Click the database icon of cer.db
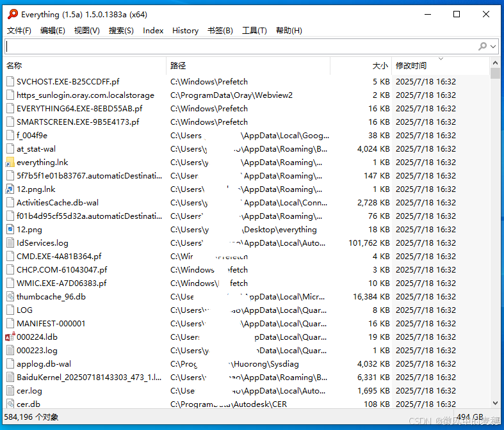The height and width of the screenshot is (430, 504). click(x=10, y=404)
